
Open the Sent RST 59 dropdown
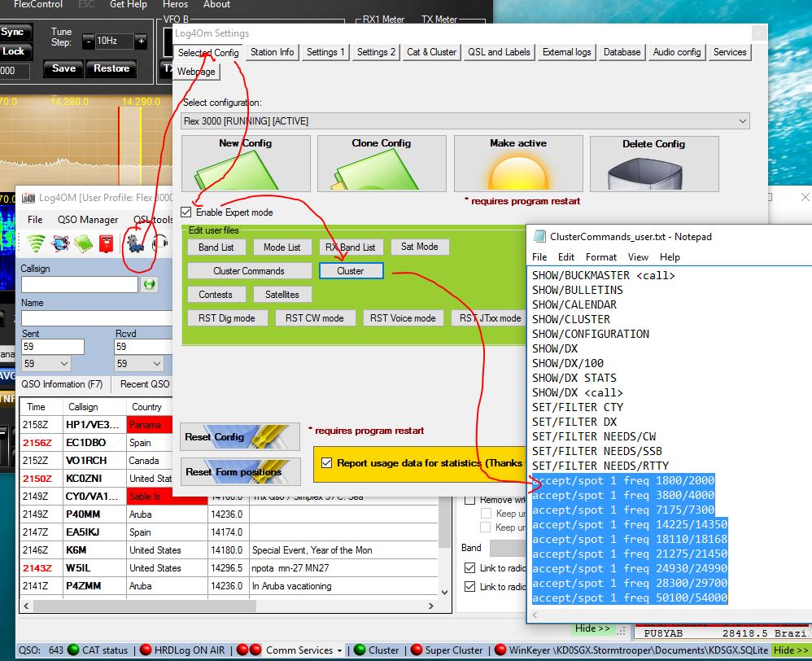point(46,364)
